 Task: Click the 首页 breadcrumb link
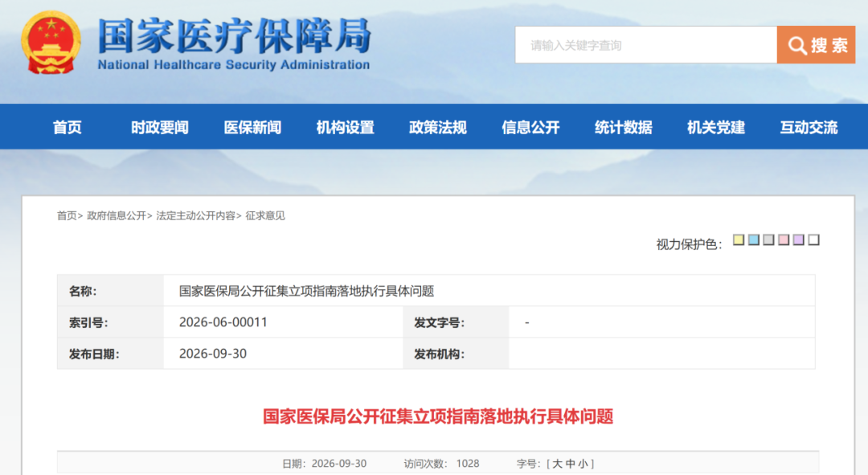pos(67,215)
